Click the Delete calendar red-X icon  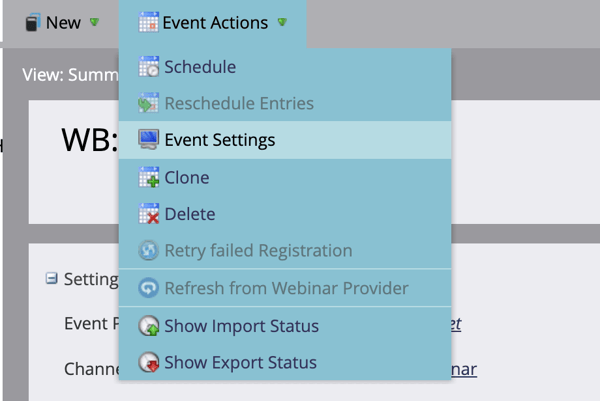click(148, 214)
